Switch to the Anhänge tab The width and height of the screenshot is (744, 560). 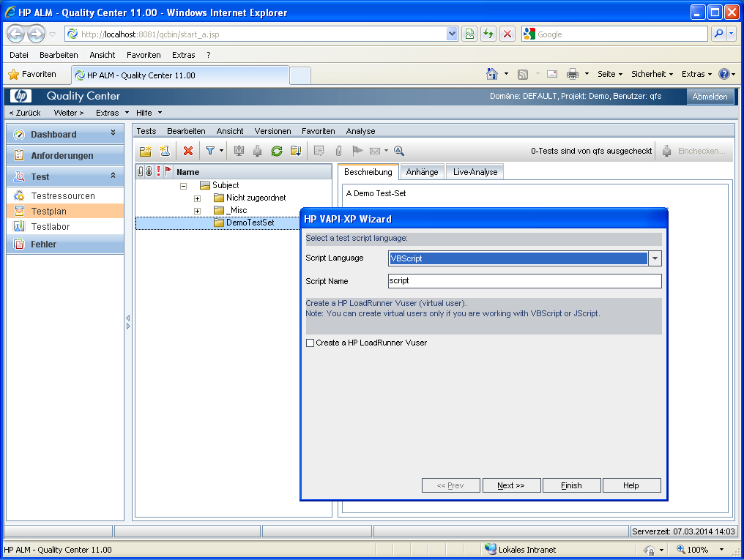(423, 172)
